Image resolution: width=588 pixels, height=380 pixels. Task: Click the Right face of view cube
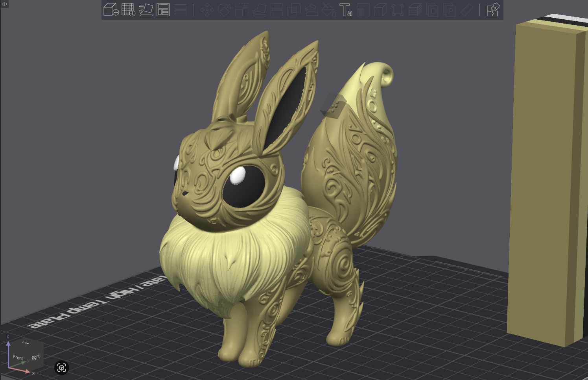35,357
